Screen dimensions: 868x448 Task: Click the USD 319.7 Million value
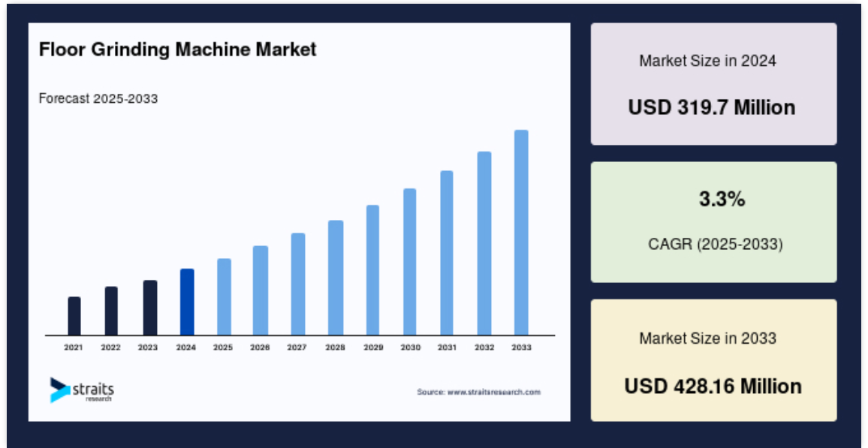tap(712, 107)
